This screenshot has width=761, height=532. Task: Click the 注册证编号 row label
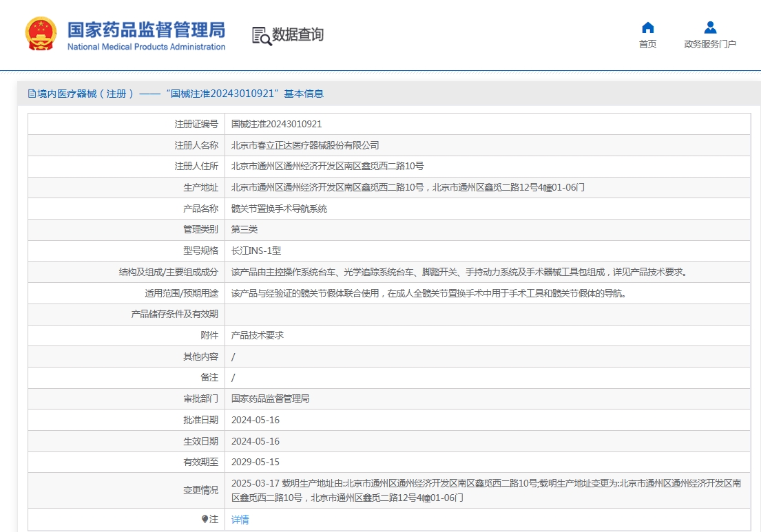196,124
